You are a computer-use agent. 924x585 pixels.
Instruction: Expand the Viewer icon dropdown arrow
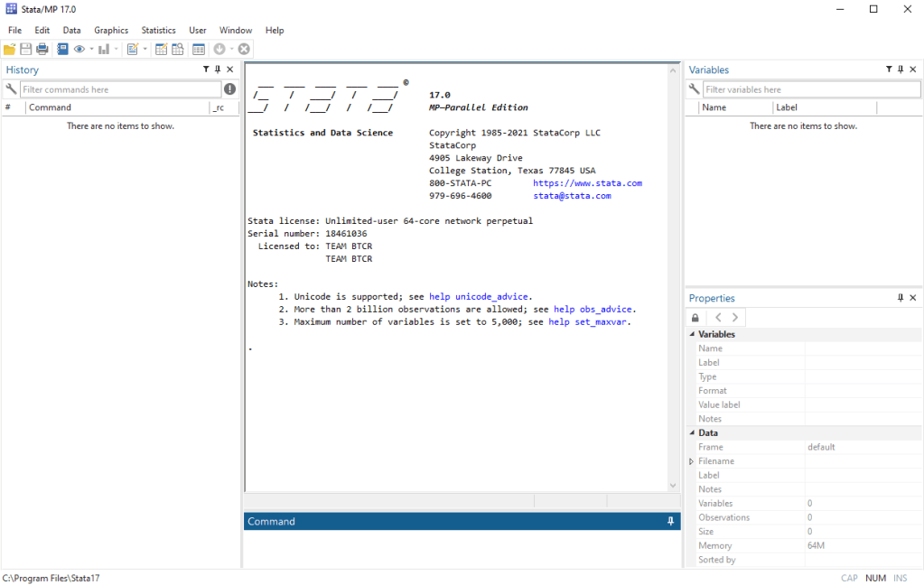tap(91, 49)
